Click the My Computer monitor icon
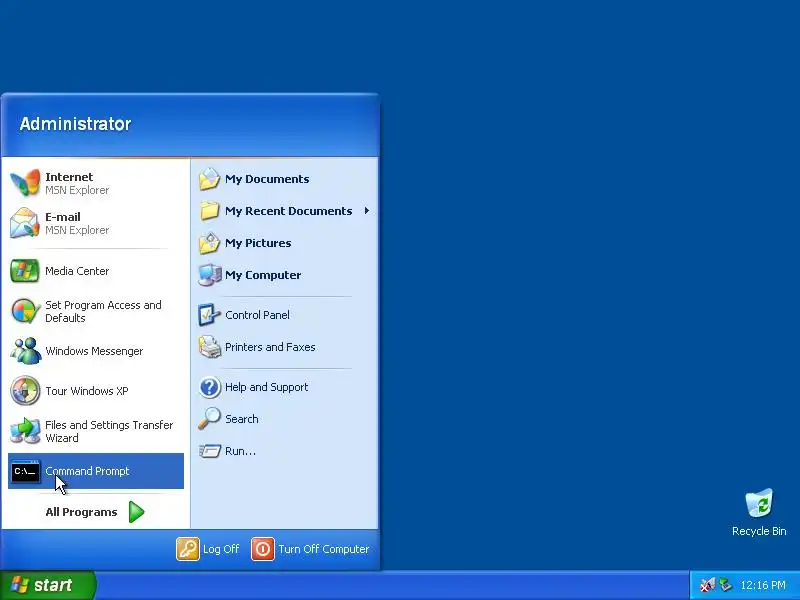Viewport: 800px width, 600px height. click(209, 275)
